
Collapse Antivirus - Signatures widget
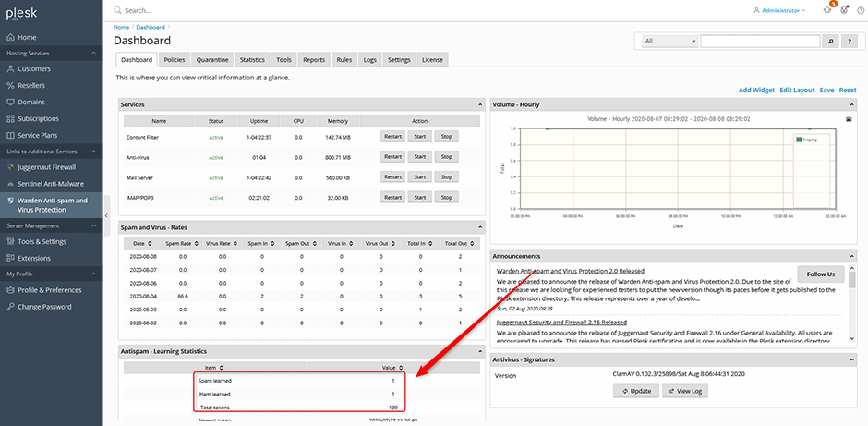[852, 359]
